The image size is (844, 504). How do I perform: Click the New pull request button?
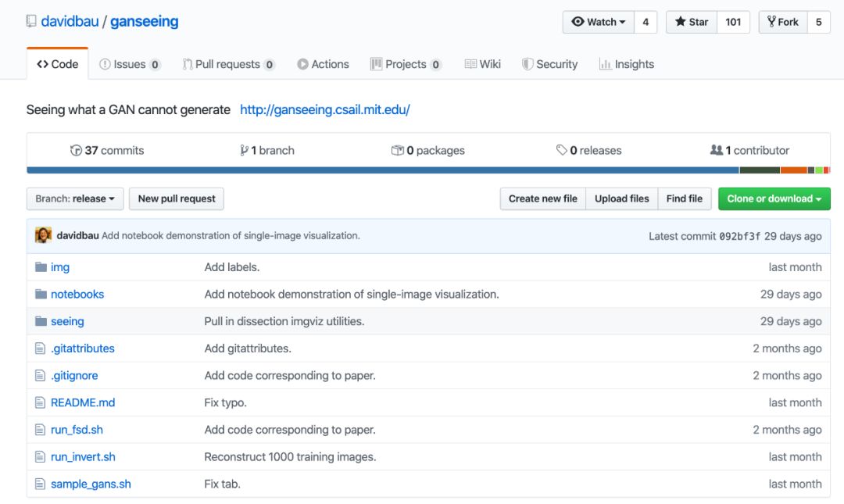pyautogui.click(x=177, y=198)
